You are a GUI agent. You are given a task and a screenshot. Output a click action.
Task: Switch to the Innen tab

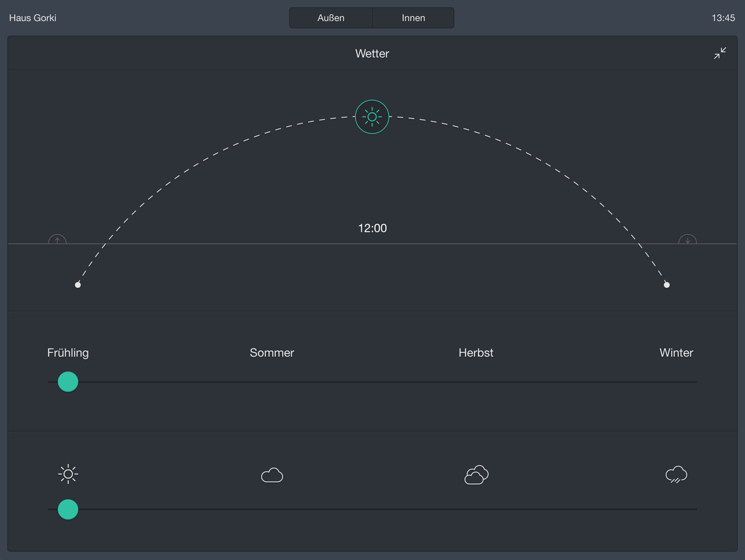(x=413, y=18)
